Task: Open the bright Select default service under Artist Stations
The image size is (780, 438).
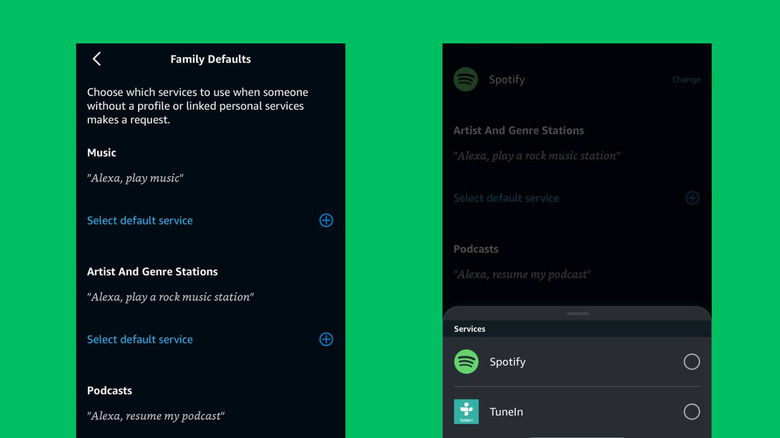Action: pos(140,339)
